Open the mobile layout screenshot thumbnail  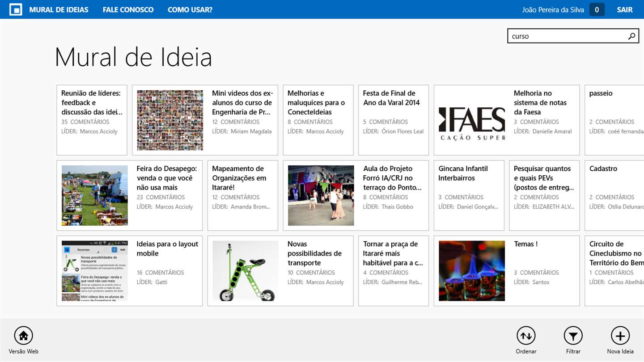95,271
